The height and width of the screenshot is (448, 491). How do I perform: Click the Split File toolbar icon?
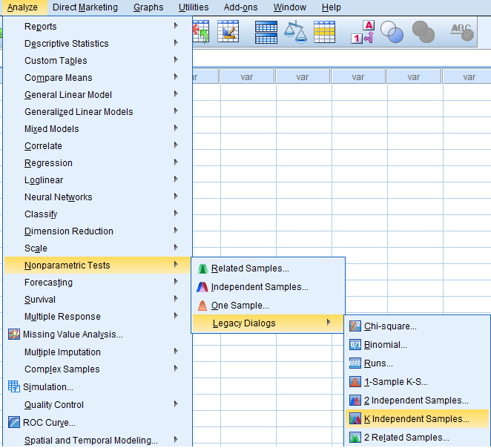click(266, 32)
